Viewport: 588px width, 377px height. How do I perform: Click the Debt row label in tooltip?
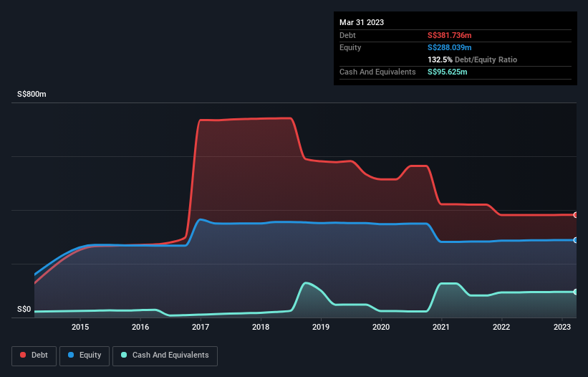pyautogui.click(x=347, y=35)
